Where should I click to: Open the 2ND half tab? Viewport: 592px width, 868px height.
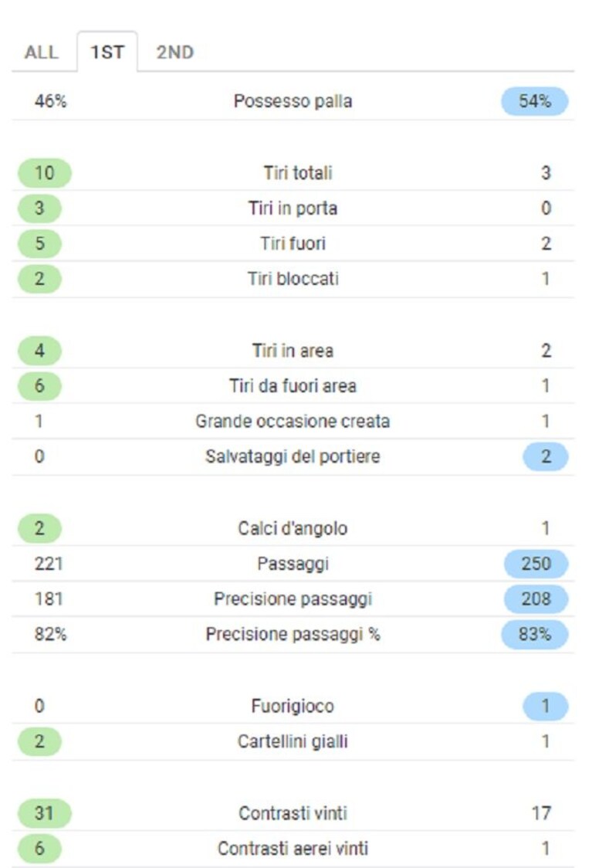(175, 52)
